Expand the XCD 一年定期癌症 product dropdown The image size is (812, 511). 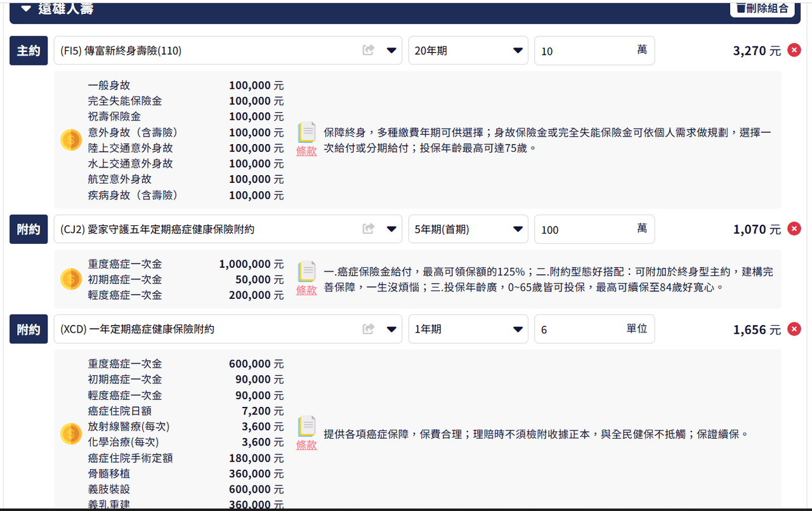pyautogui.click(x=391, y=329)
